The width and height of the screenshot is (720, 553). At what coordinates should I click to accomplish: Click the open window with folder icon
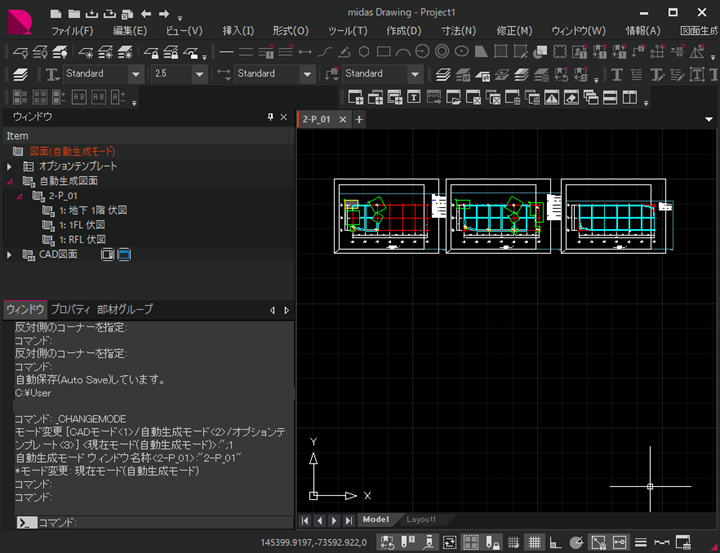(x=453, y=97)
